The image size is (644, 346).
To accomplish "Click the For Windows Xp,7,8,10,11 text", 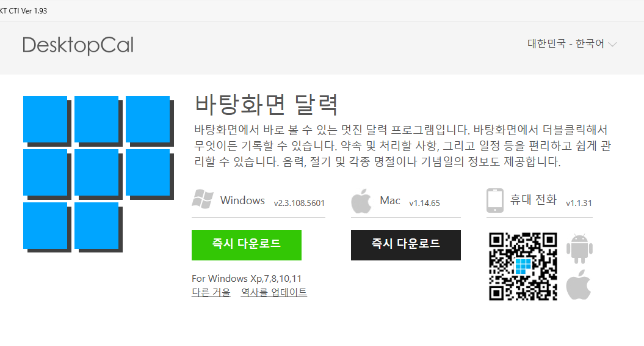I will coord(247,279).
